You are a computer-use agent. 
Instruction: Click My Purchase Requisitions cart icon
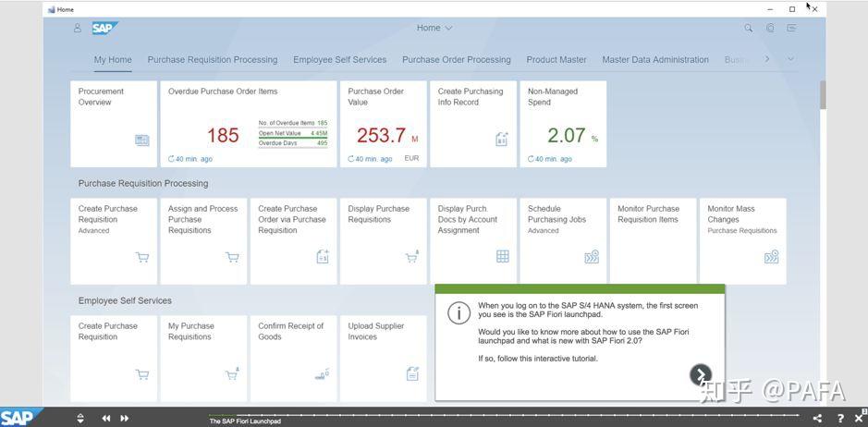(x=232, y=373)
